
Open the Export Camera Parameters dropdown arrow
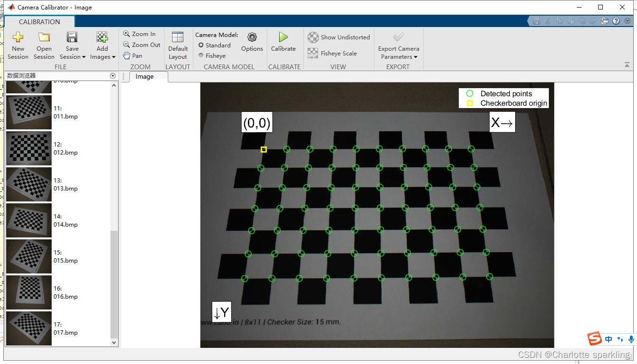416,57
